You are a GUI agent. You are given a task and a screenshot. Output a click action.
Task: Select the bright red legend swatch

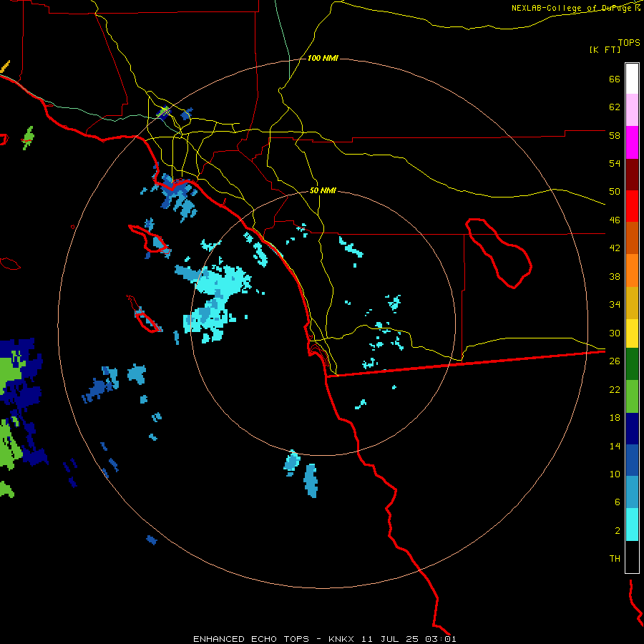pos(632,206)
